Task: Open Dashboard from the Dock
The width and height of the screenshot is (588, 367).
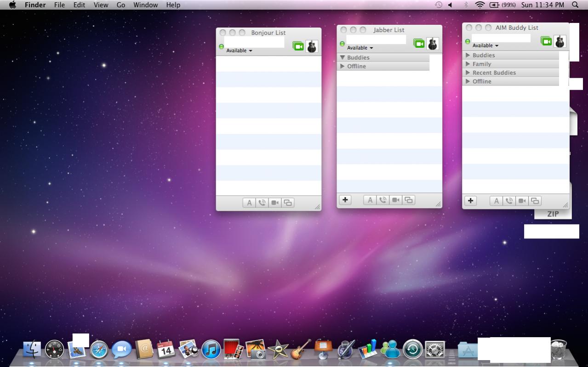Action: click(54, 350)
